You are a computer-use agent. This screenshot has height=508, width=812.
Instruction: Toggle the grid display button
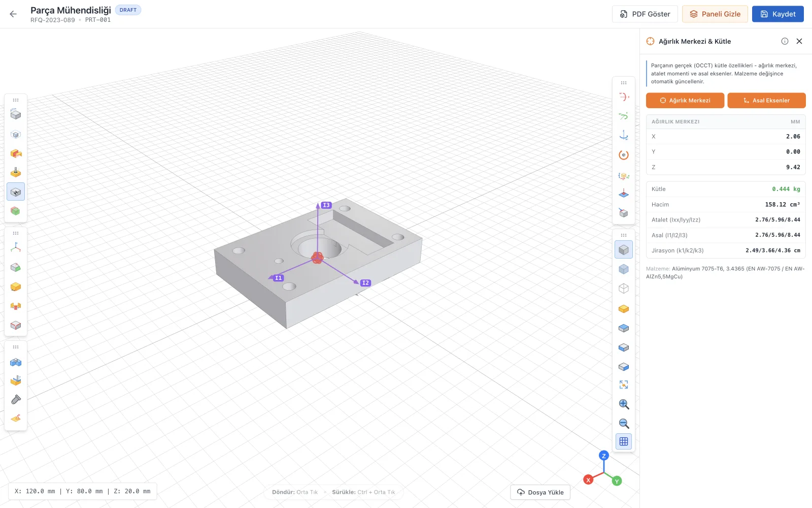(x=624, y=441)
